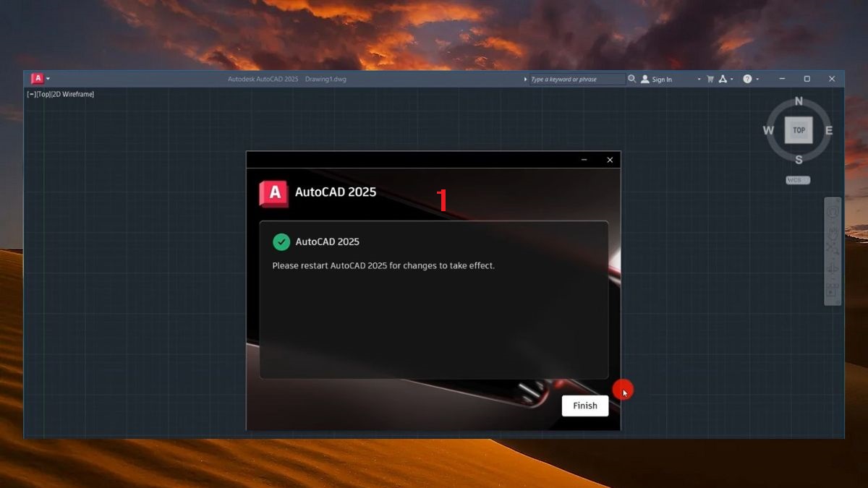The height and width of the screenshot is (488, 868).
Task: Click the 'Autodesk AutoCAD 2025 Drawing1.dwg' window title
Action: tap(287, 80)
